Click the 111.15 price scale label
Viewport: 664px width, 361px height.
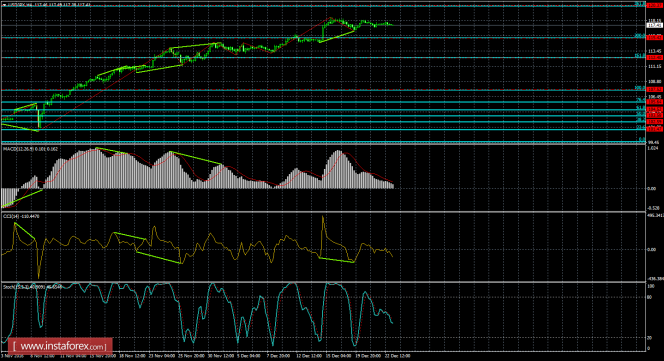pyautogui.click(x=655, y=67)
